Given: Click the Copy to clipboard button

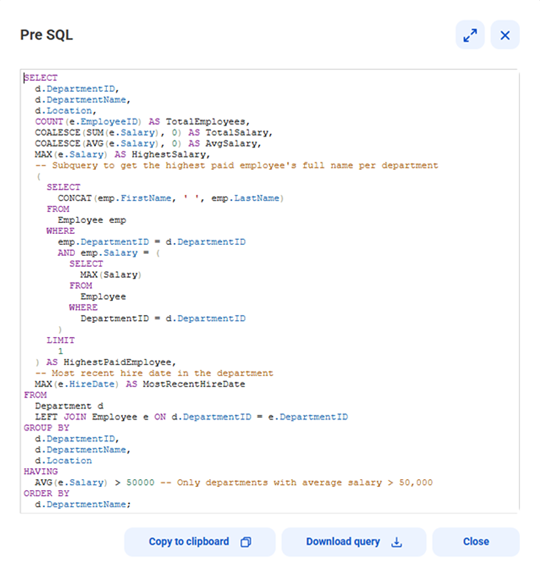Looking at the screenshot, I should pyautogui.click(x=199, y=542).
